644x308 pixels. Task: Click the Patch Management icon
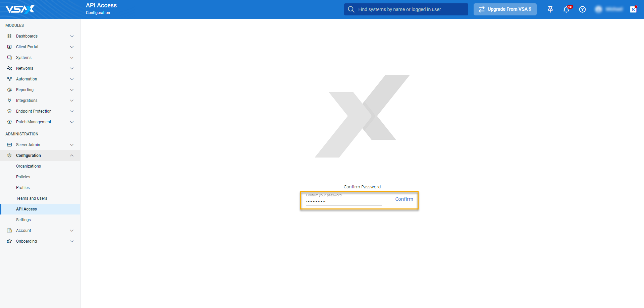pyautogui.click(x=9, y=122)
